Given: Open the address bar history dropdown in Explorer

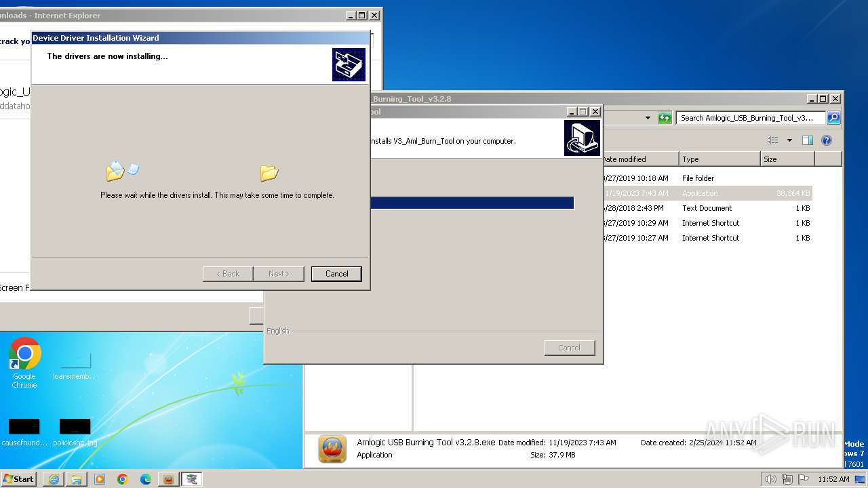Looking at the screenshot, I should pos(648,118).
